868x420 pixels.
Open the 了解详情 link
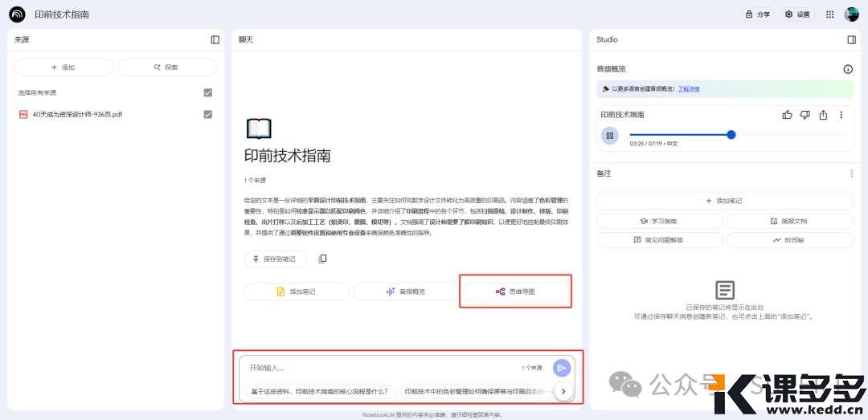click(x=689, y=89)
